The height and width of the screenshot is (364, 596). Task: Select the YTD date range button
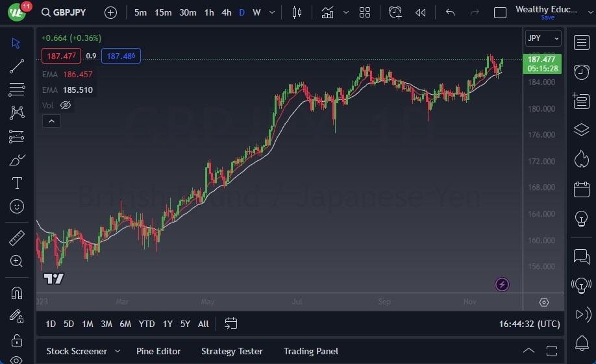pos(147,324)
